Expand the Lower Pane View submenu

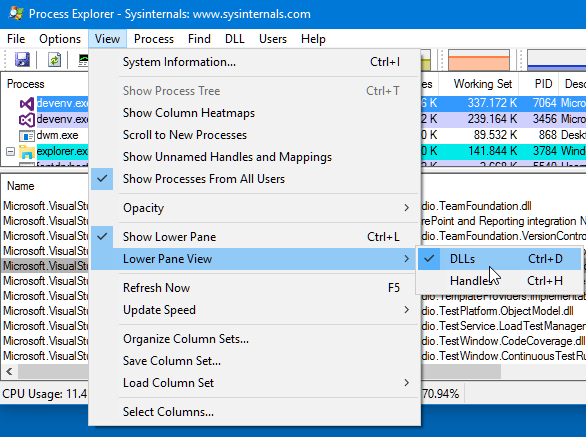[x=254, y=259]
